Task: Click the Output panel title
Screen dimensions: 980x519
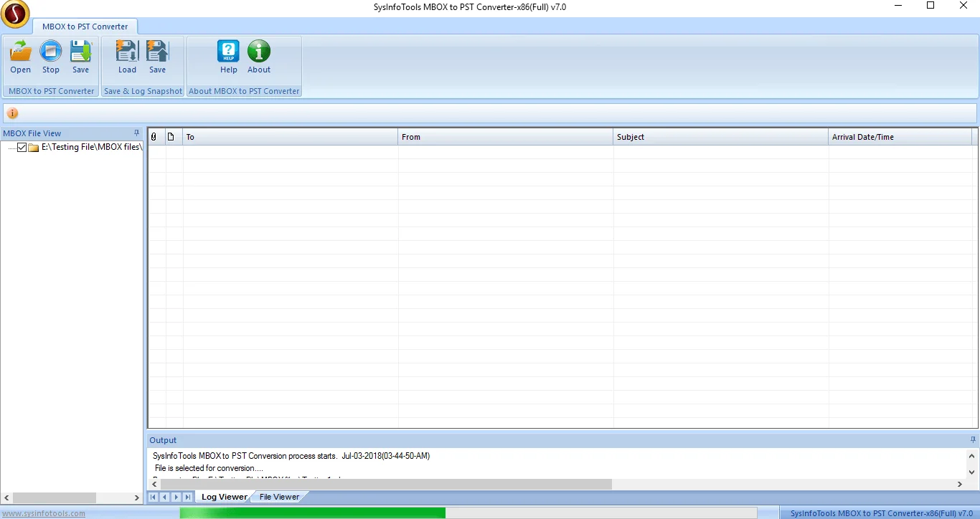Action: point(163,440)
